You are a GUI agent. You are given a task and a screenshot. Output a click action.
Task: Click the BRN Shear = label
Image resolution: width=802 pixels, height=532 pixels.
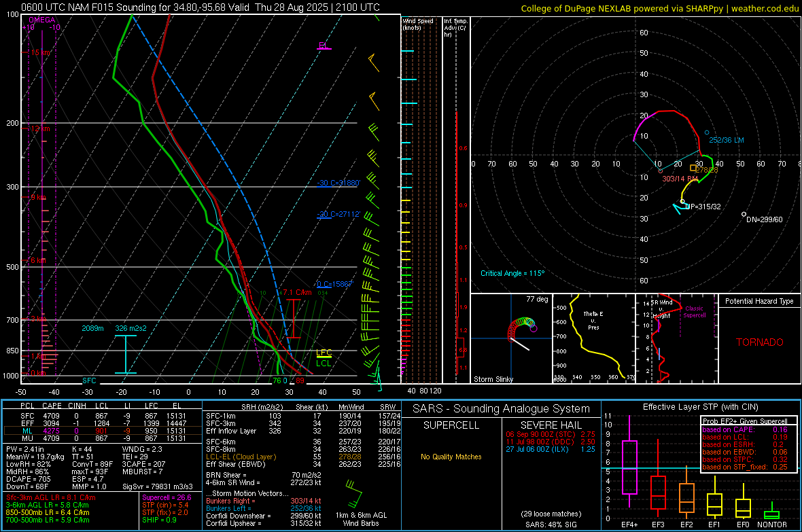pyautogui.click(x=226, y=475)
